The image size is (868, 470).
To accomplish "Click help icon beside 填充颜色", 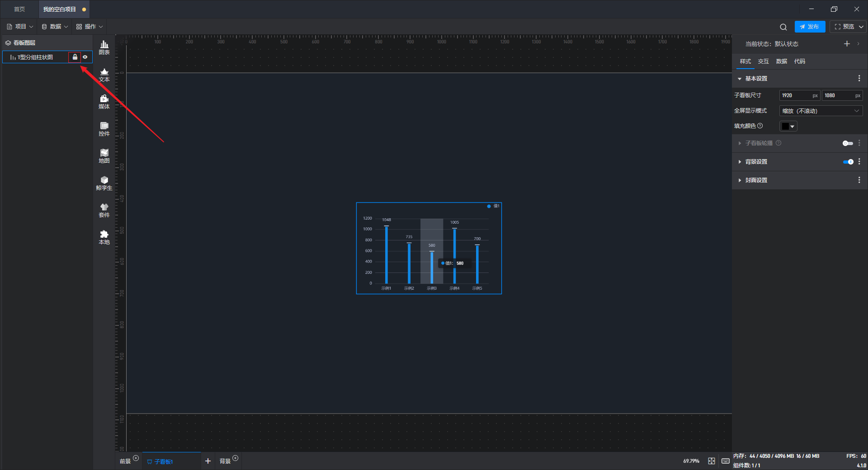I will [760, 126].
